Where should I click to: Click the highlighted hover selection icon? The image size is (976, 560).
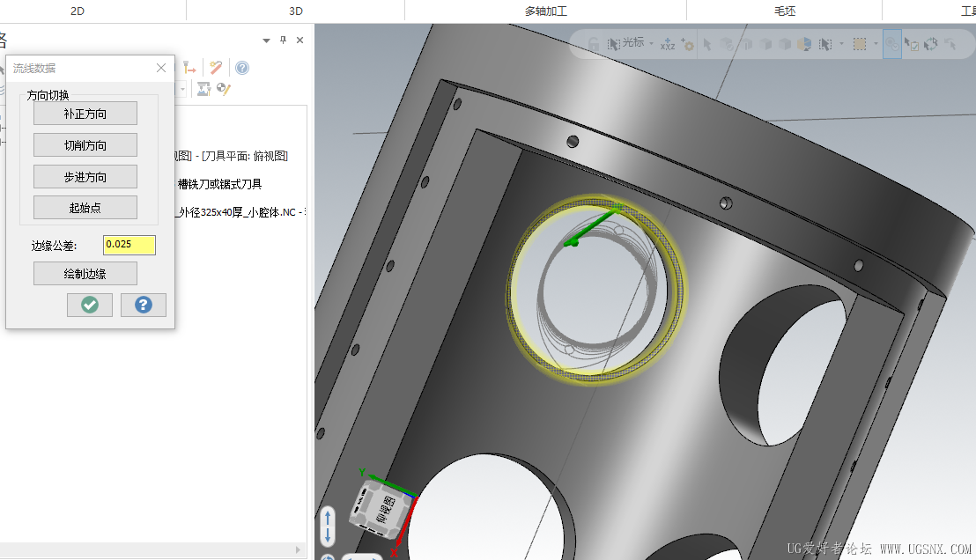coord(891,43)
